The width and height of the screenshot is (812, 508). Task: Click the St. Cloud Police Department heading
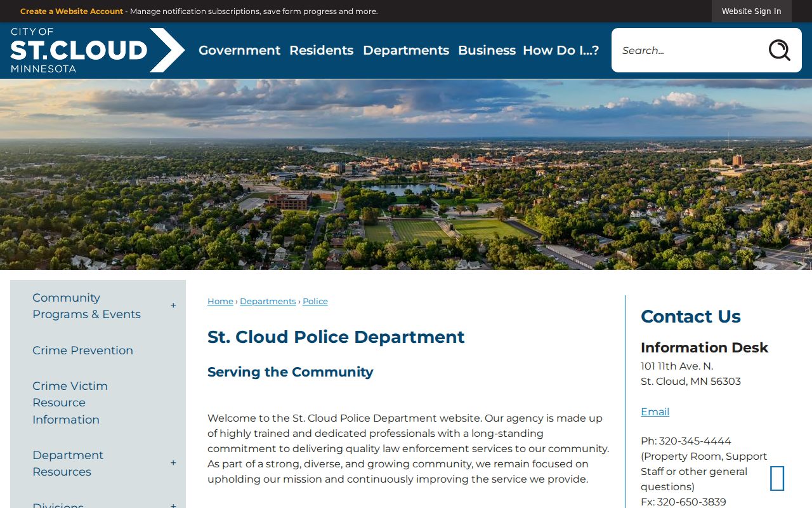pos(336,337)
